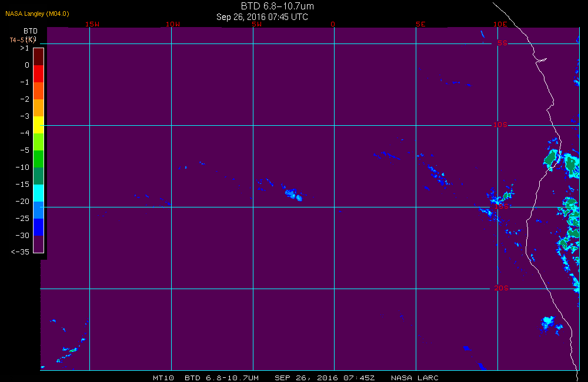Click the '10W' longitude label

(x=173, y=24)
